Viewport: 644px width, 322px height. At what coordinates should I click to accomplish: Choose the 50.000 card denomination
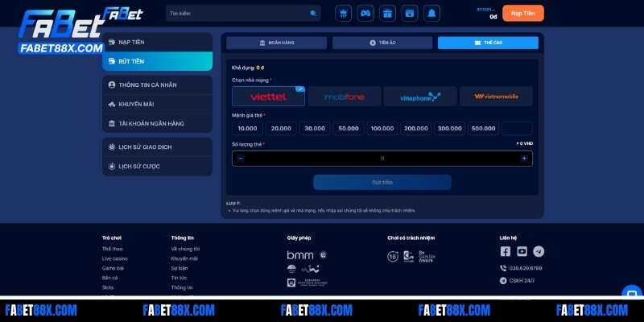tap(349, 129)
